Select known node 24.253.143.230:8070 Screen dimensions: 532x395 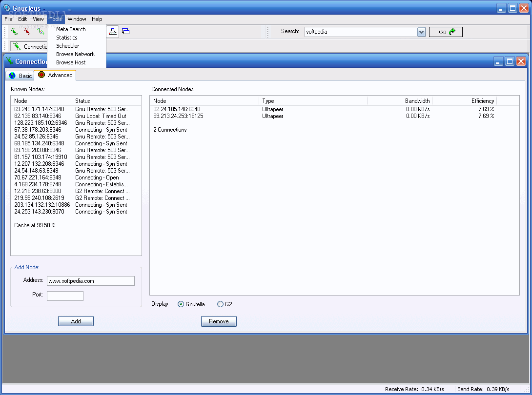point(39,212)
